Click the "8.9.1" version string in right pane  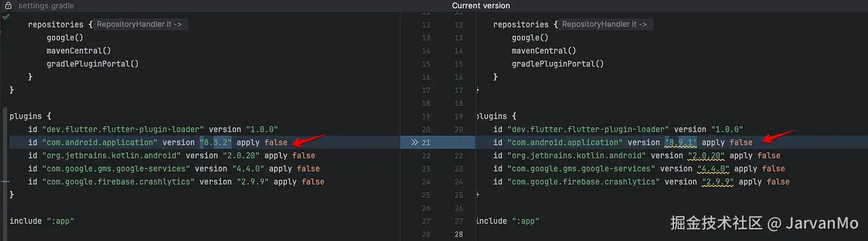coord(680,142)
